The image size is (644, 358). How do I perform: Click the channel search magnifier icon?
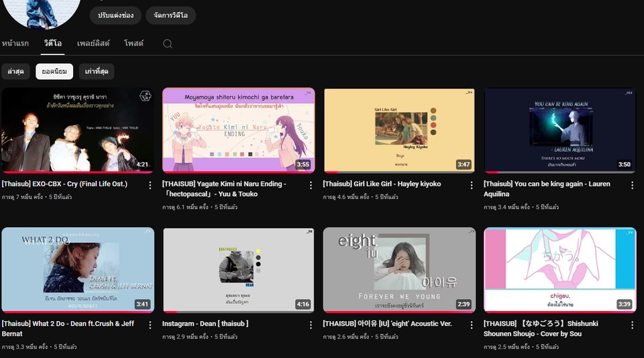click(168, 44)
